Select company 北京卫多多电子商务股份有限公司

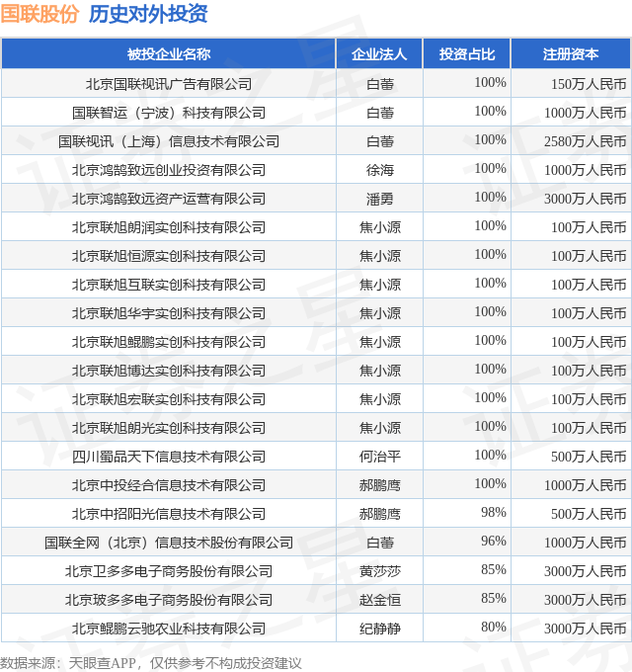click(x=169, y=571)
